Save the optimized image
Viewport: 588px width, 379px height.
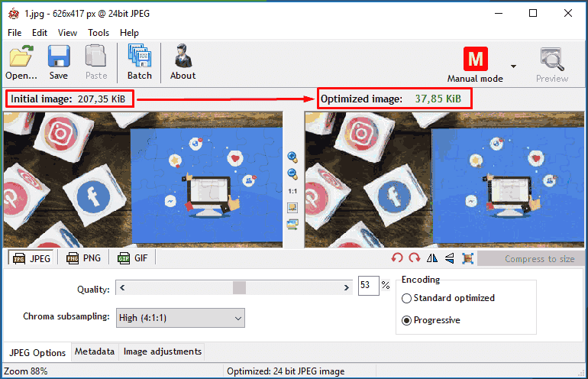[x=59, y=62]
